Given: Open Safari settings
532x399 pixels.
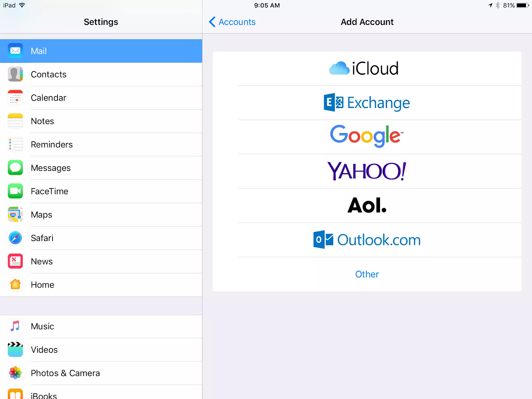Looking at the screenshot, I should [x=101, y=238].
